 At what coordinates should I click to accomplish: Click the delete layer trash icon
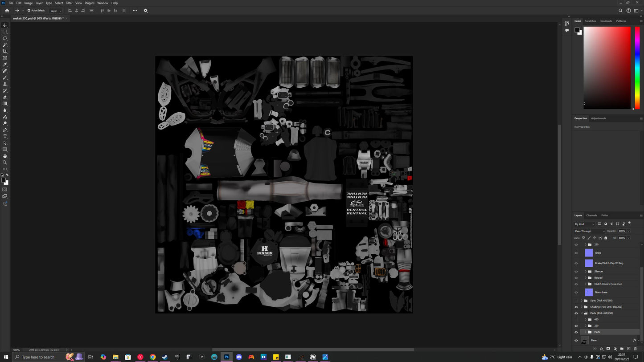pos(636,349)
